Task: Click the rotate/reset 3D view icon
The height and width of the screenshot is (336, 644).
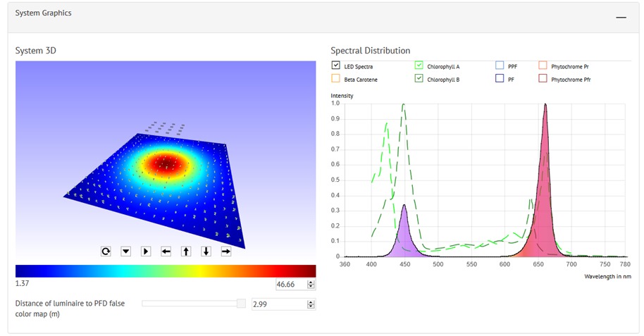Action: [106, 251]
